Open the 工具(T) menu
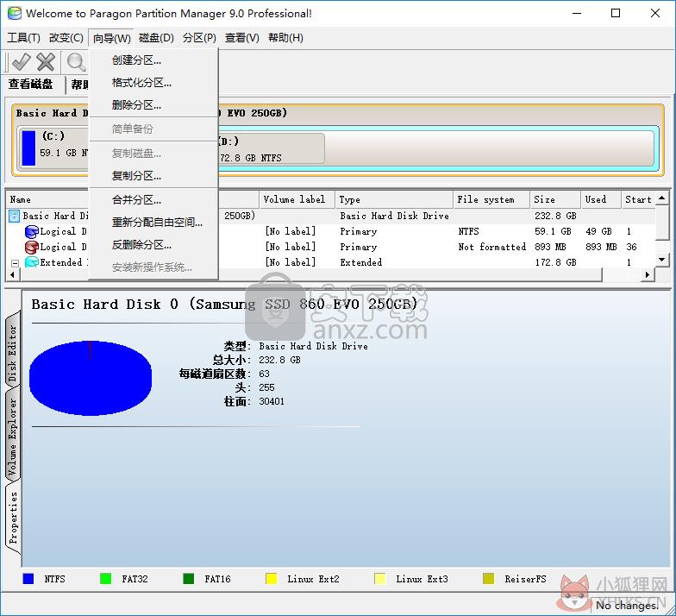The image size is (676, 616). (23, 38)
